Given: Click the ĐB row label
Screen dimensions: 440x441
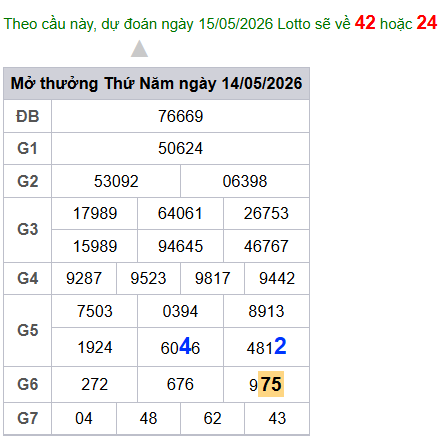Looking at the screenshot, I should [x=28, y=116].
